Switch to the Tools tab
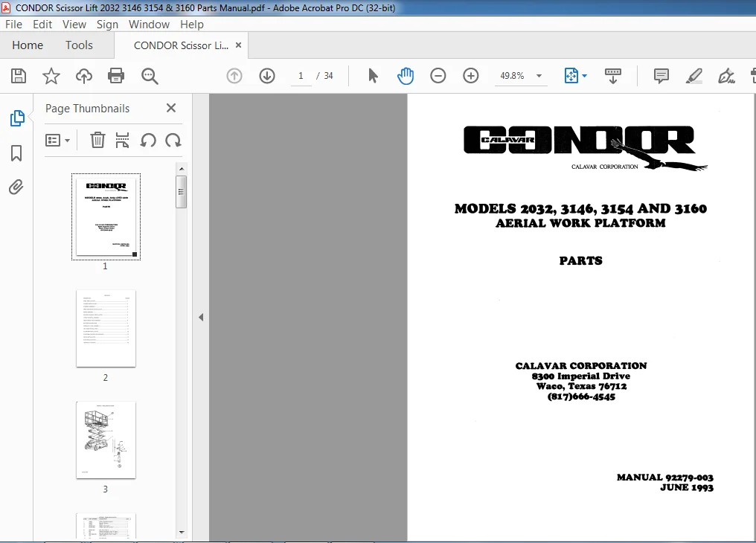756x543 pixels. point(79,45)
